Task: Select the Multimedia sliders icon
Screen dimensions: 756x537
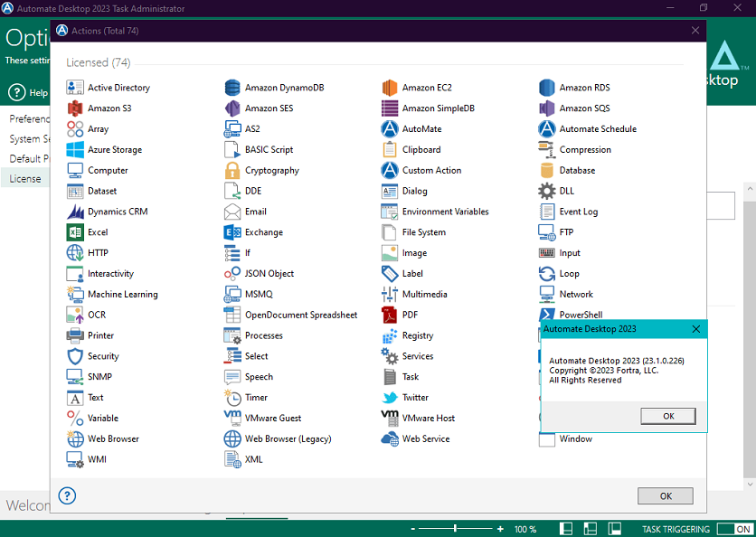Action: [390, 294]
